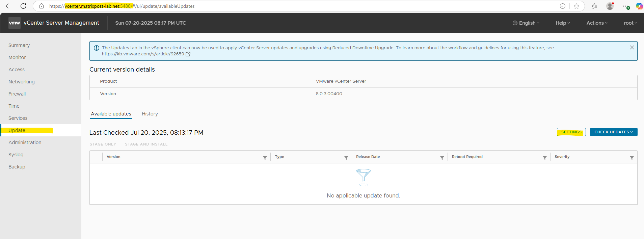The height and width of the screenshot is (239, 644).
Task: Open Access in sidebar
Action: coord(17,70)
